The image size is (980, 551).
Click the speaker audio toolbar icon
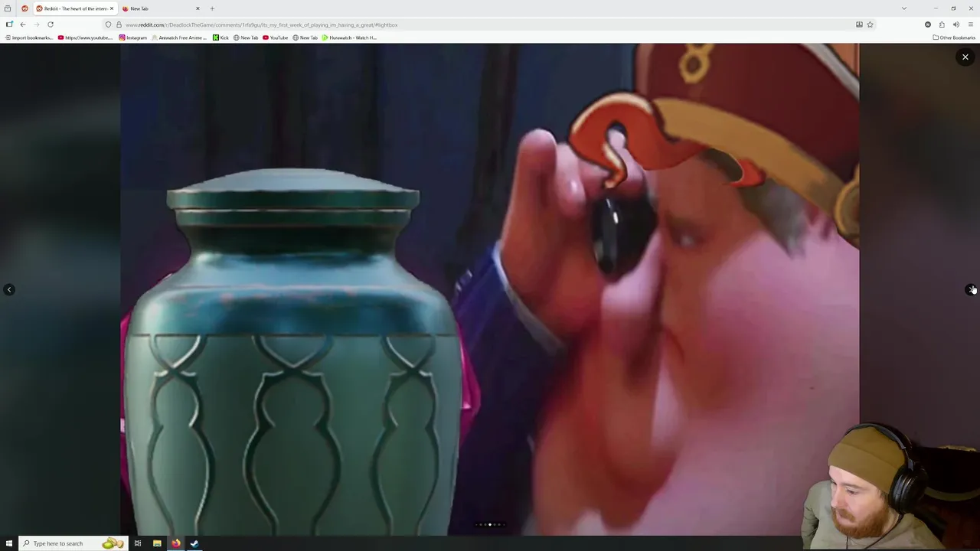[956, 24]
